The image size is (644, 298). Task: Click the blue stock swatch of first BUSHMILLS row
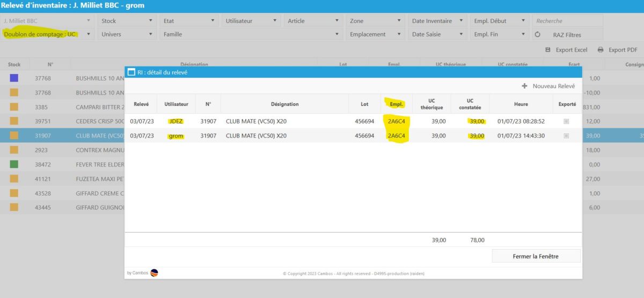[x=14, y=78]
